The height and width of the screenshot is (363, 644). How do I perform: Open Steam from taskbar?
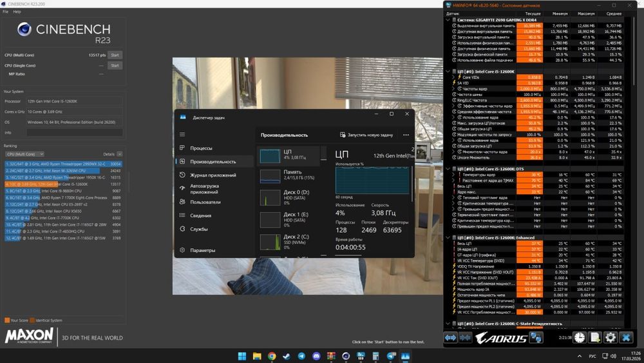(287, 356)
